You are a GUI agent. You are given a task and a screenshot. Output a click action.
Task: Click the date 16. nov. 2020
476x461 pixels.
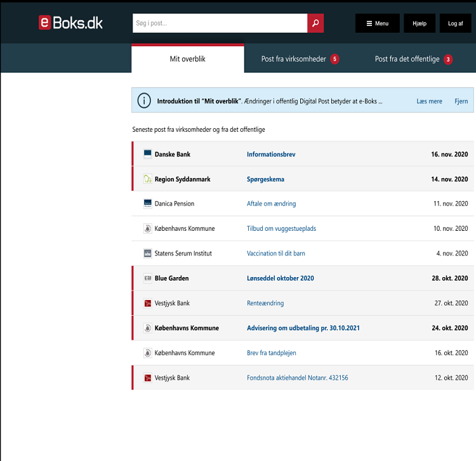coord(449,154)
